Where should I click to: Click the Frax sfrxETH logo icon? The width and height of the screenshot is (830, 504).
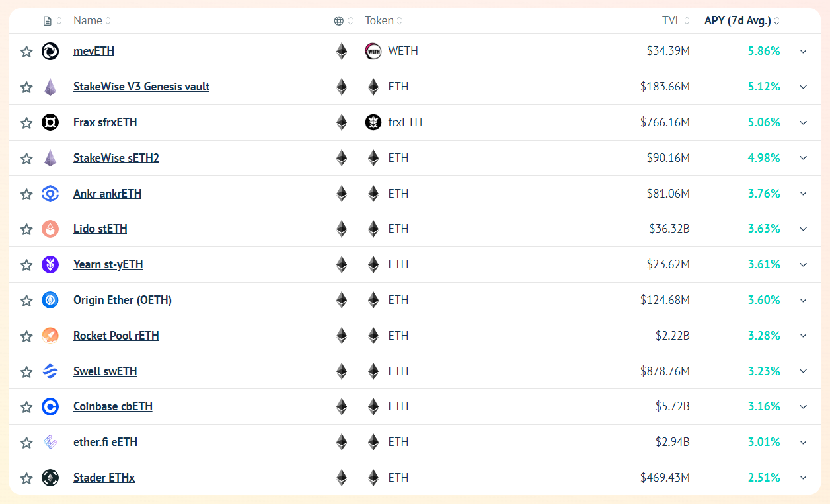pos(50,122)
